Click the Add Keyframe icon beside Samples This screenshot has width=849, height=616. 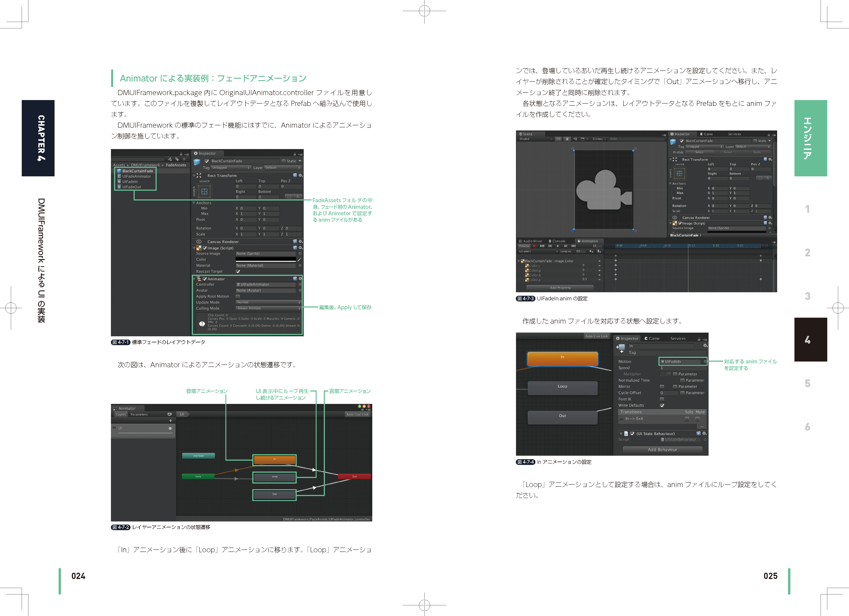tap(591, 252)
